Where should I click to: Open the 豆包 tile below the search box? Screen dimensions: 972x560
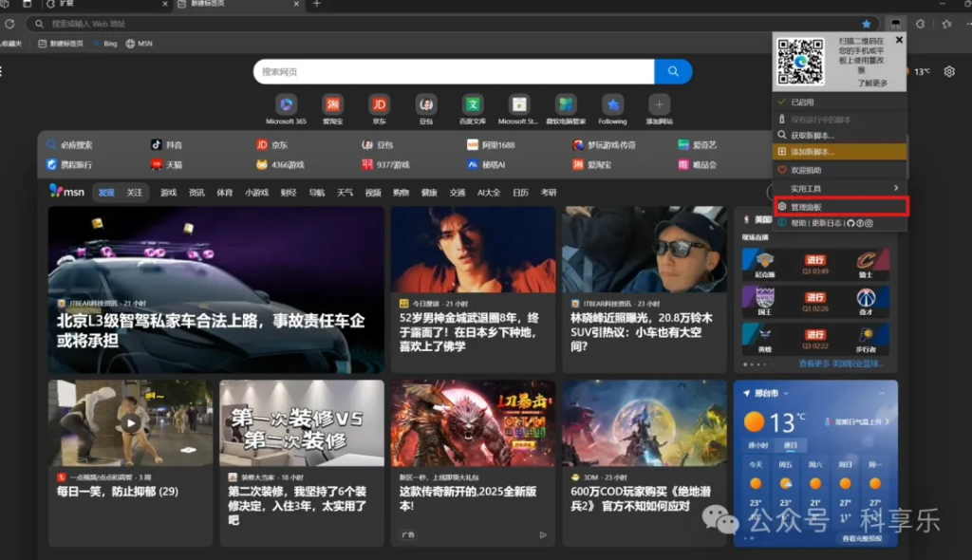click(426, 110)
